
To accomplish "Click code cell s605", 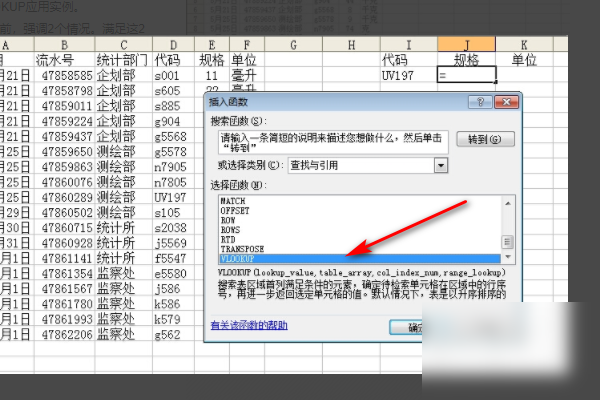I will point(173,91).
